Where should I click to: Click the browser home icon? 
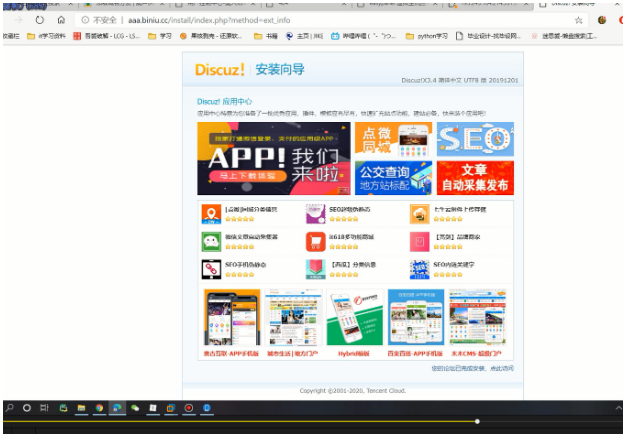61,20
